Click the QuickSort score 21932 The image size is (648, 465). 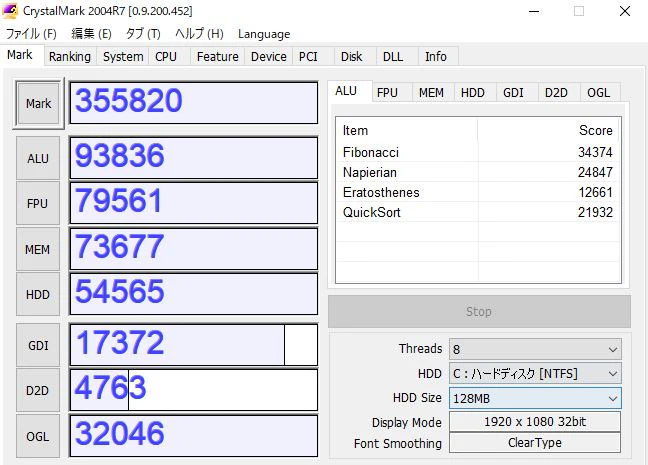tap(595, 212)
